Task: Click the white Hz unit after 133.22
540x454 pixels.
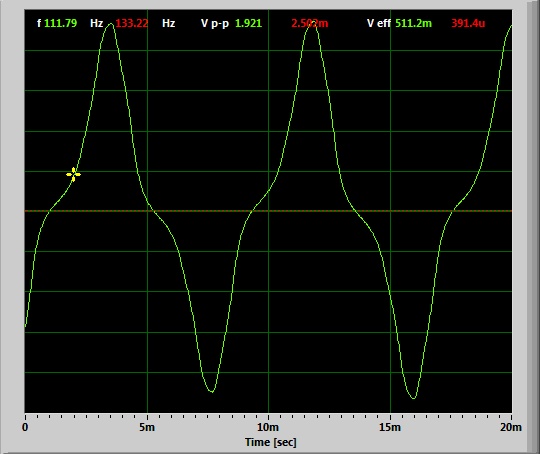Action: coord(168,23)
